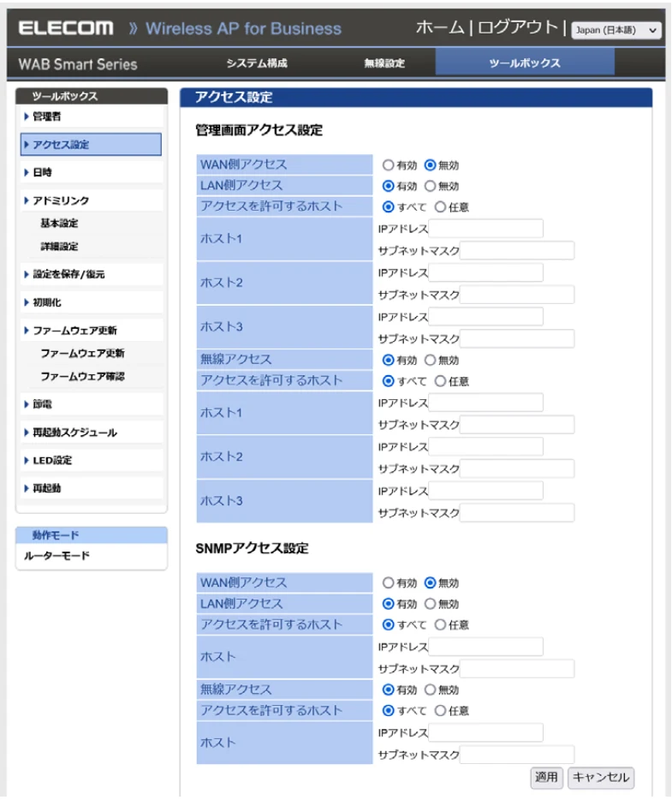Viewport: 672px width, 800px height.
Task: Click SNMP LAN ホスト IPアドレス field
Action: (485, 647)
